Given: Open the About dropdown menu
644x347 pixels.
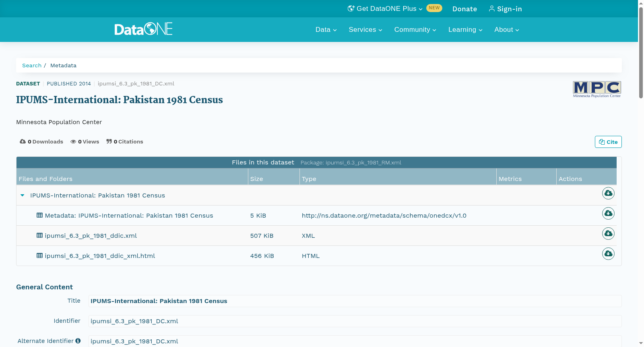Looking at the screenshot, I should click(x=507, y=29).
